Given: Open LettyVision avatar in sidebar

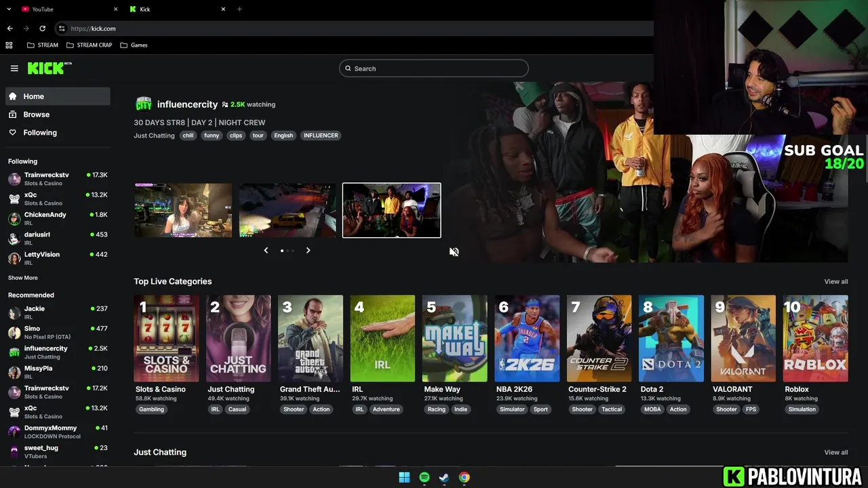Looking at the screenshot, I should pyautogui.click(x=14, y=258).
